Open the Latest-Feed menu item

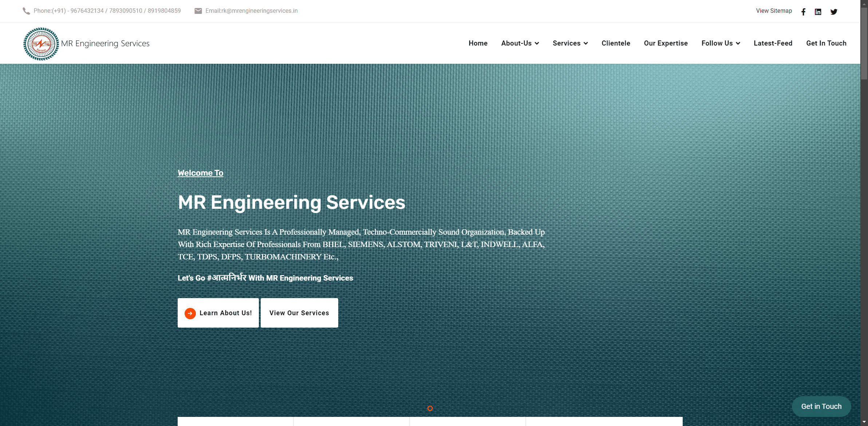tap(773, 43)
